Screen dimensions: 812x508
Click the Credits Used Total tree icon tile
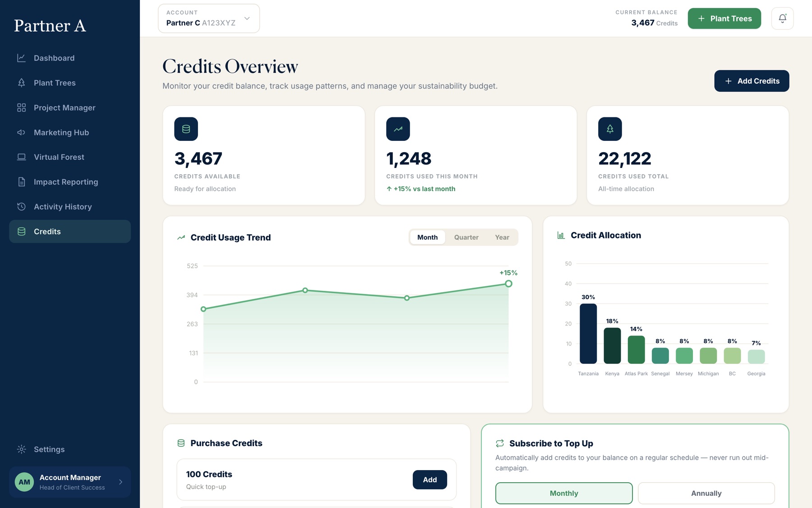(610, 129)
